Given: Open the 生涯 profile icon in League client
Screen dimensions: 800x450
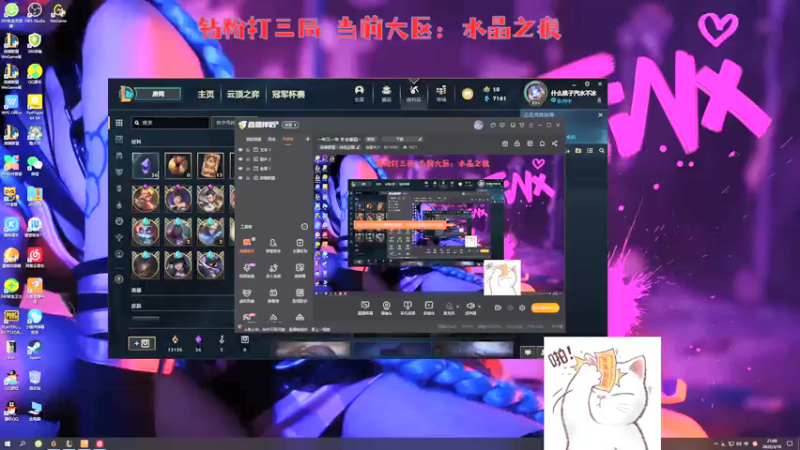Looking at the screenshot, I should 359,91.
